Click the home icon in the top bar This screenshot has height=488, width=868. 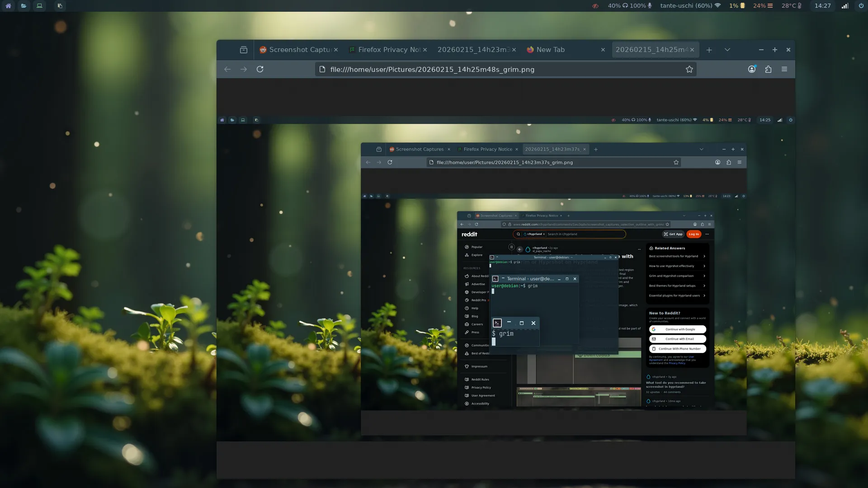click(8, 6)
